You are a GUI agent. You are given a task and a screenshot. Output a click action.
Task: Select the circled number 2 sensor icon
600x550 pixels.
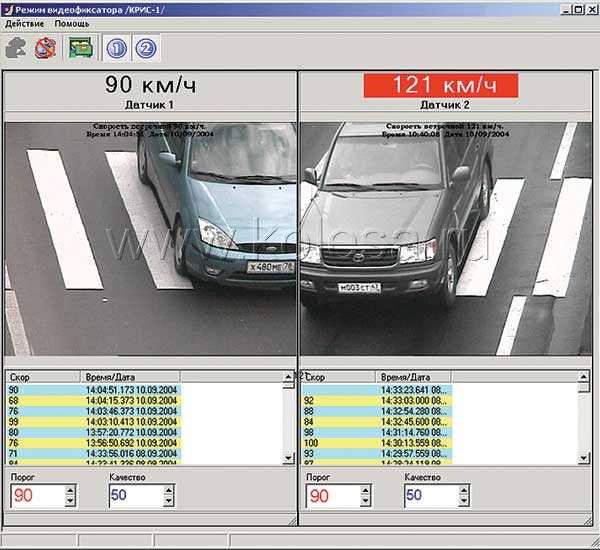click(x=146, y=47)
